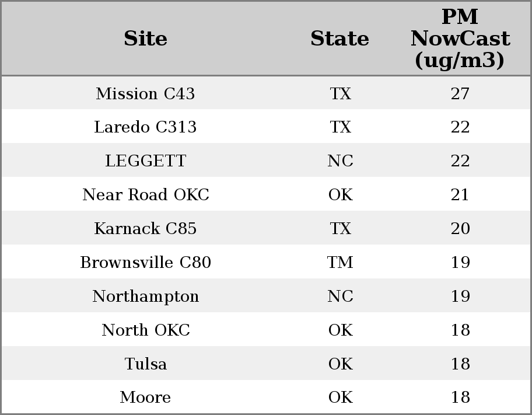Select the Northampton site cell
The image size is (532, 415).
coord(145,297)
